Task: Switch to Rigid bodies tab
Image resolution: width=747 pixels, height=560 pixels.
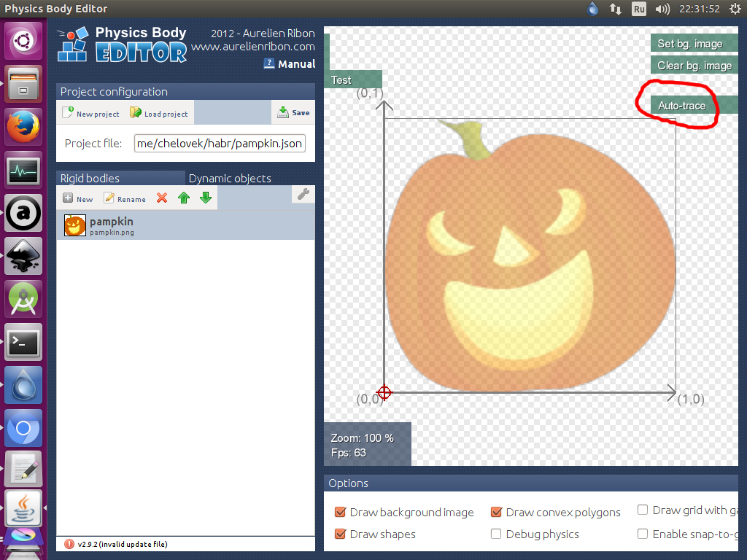Action: pyautogui.click(x=120, y=178)
